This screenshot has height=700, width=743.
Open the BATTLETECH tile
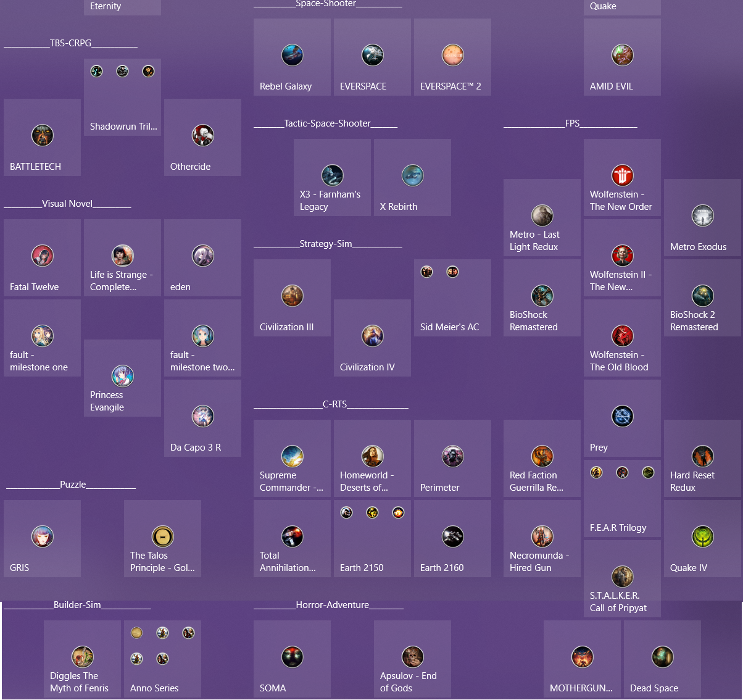click(42, 137)
